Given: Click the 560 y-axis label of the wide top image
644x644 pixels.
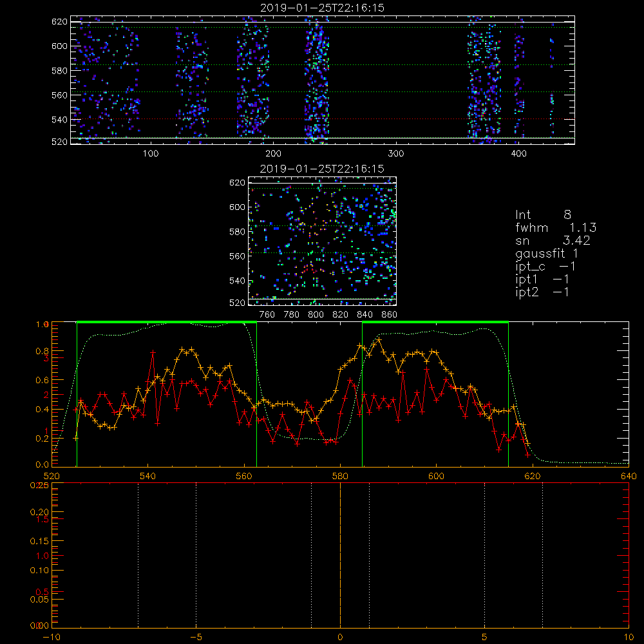Looking at the screenshot, I should pyautogui.click(x=59, y=95).
